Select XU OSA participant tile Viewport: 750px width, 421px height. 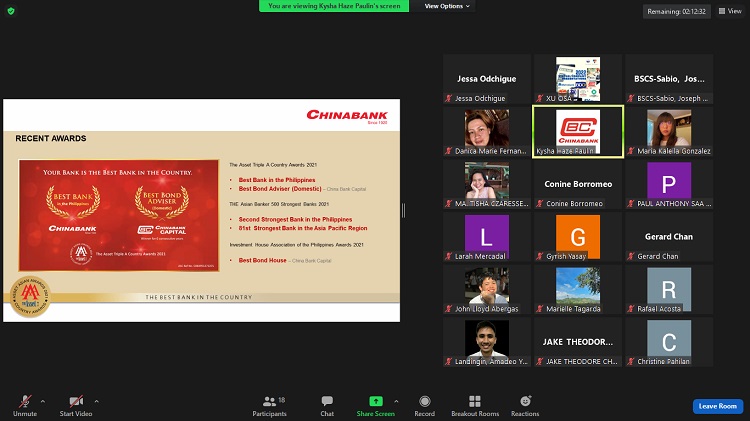click(578, 78)
